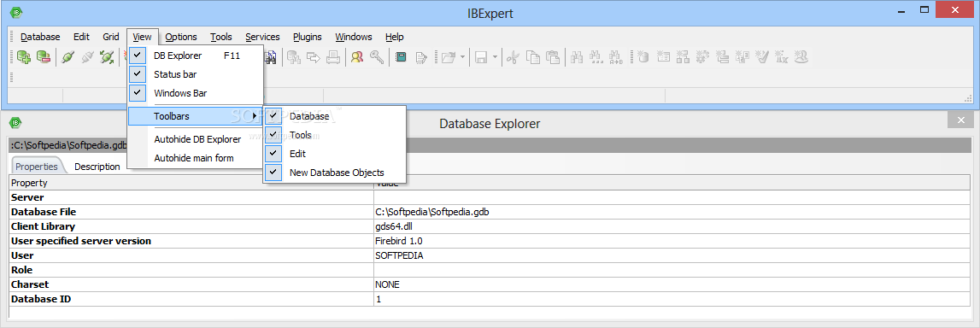Image resolution: width=980 pixels, height=328 pixels.
Task: Click the gds64.dll client library value
Action: (x=394, y=226)
